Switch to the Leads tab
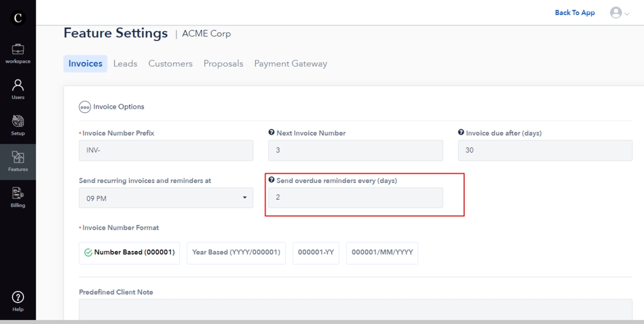This screenshot has height=324, width=644. pos(125,64)
